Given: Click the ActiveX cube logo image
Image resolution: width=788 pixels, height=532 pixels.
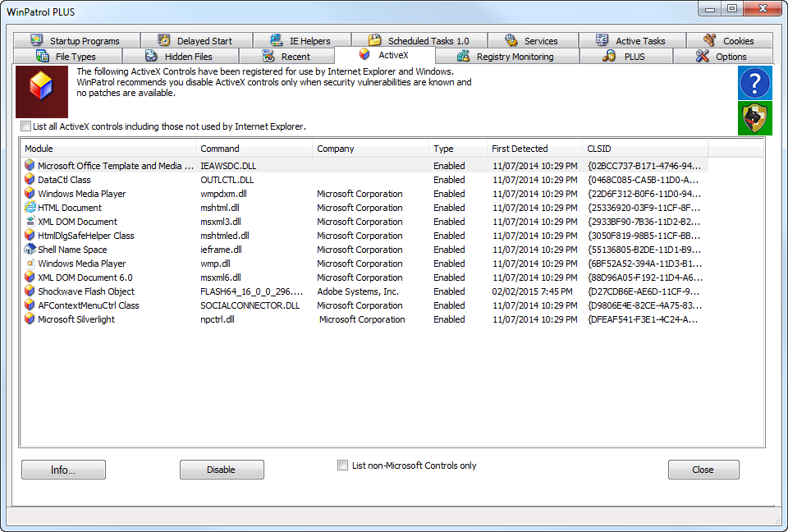Looking at the screenshot, I should [41, 92].
